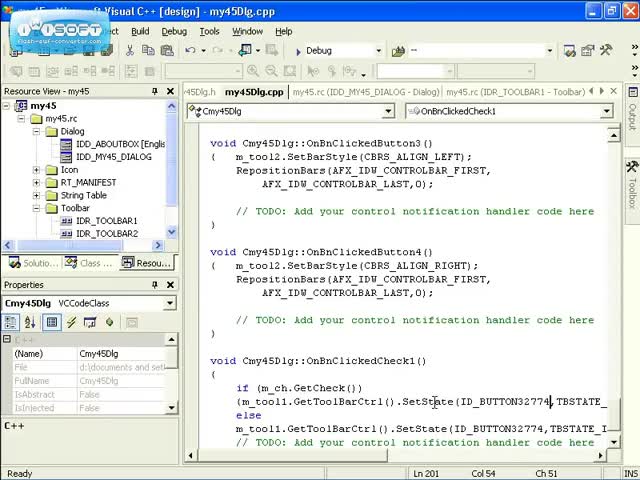640x480 pixels.
Task: Click the Toolbox icon on right sidebar
Action: pos(632,178)
